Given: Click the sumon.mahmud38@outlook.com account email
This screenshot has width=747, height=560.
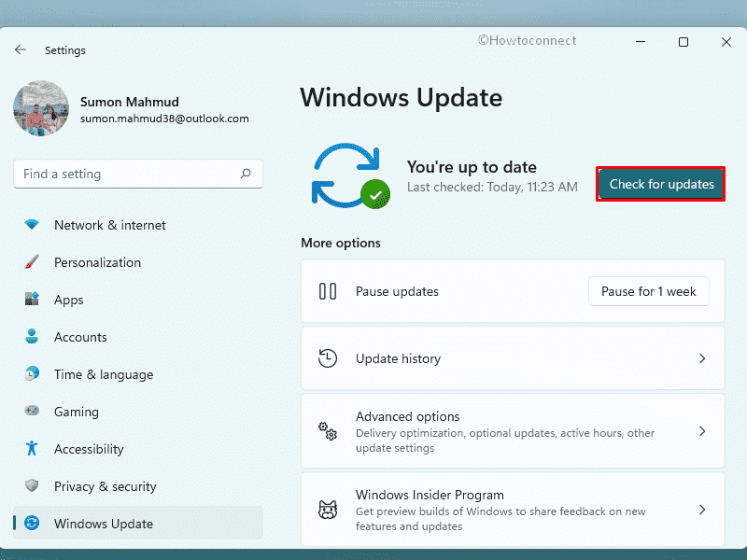Looking at the screenshot, I should click(164, 119).
